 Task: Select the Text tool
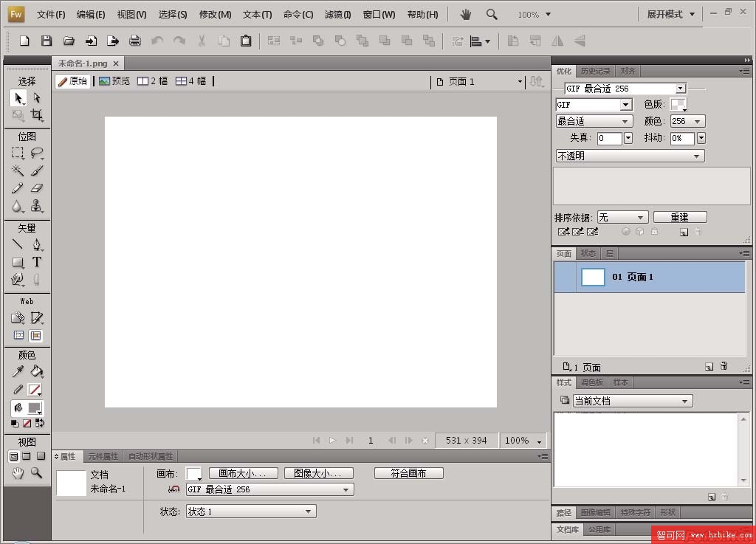[x=36, y=262]
